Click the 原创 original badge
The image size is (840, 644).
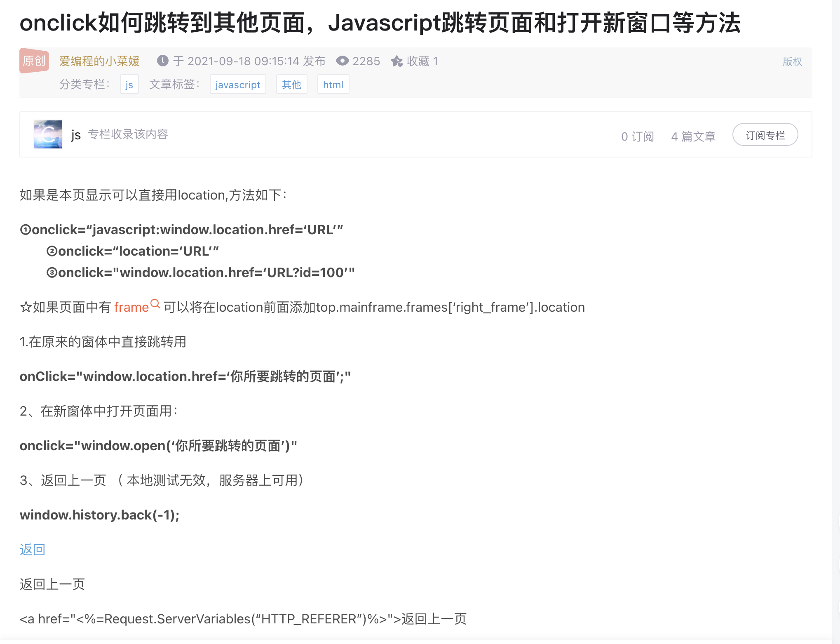click(x=34, y=61)
